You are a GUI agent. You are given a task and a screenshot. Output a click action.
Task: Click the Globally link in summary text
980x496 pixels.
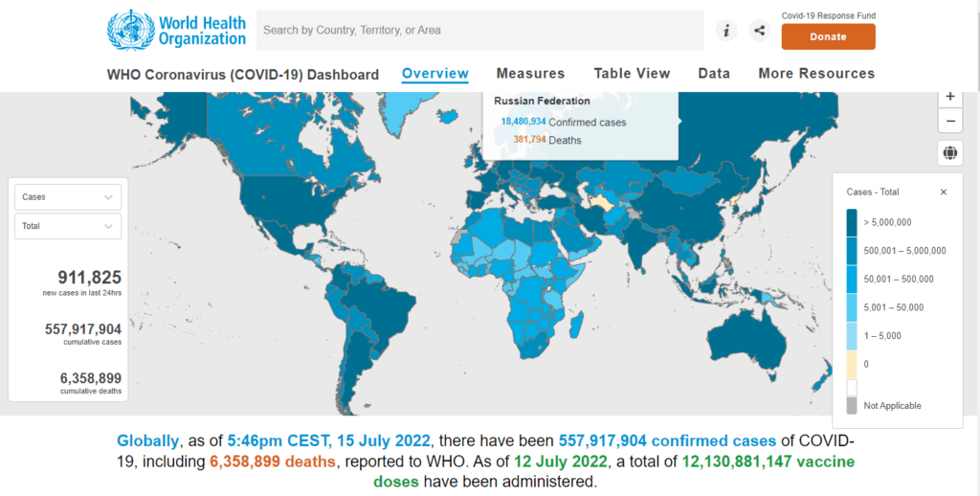pos(147,441)
